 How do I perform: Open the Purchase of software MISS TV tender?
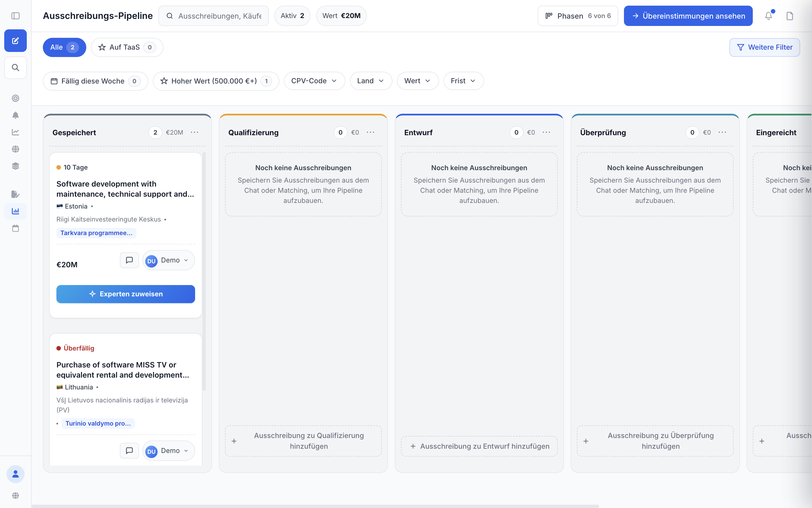pos(122,370)
